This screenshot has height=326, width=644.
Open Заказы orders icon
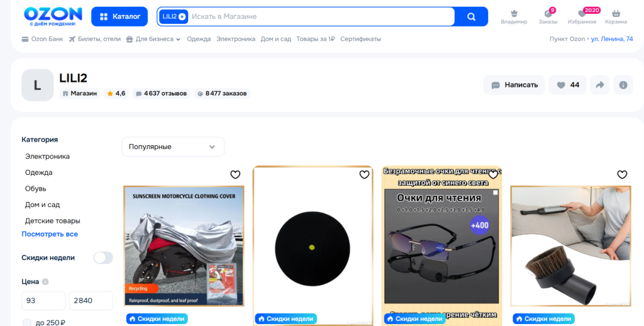click(548, 17)
